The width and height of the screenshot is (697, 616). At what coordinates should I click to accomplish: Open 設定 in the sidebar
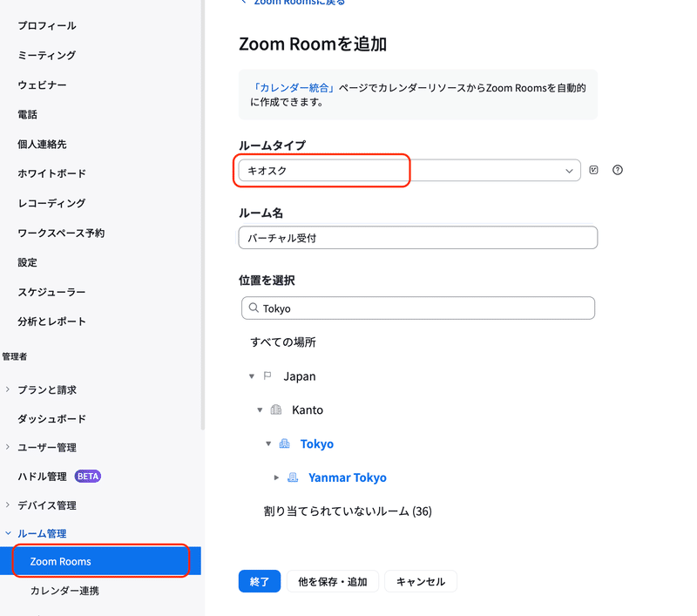pyautogui.click(x=28, y=262)
